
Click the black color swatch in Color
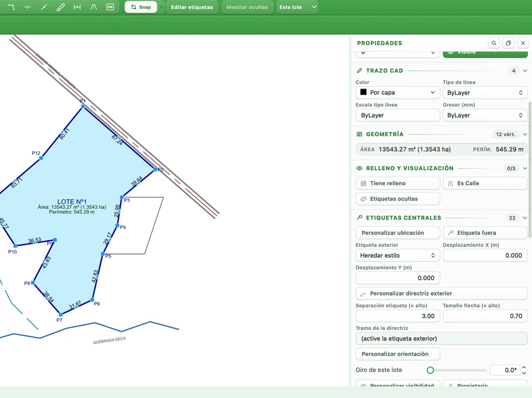click(x=364, y=92)
